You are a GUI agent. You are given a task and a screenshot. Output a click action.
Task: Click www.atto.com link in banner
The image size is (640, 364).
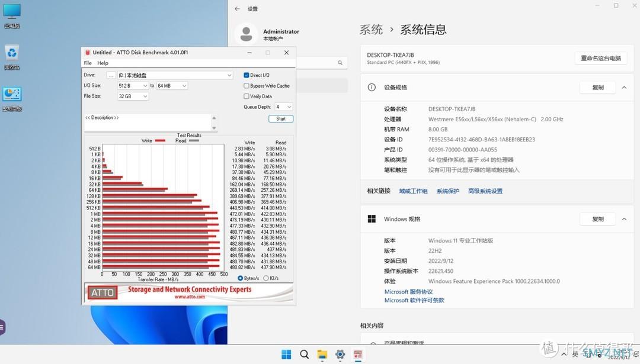click(190, 297)
